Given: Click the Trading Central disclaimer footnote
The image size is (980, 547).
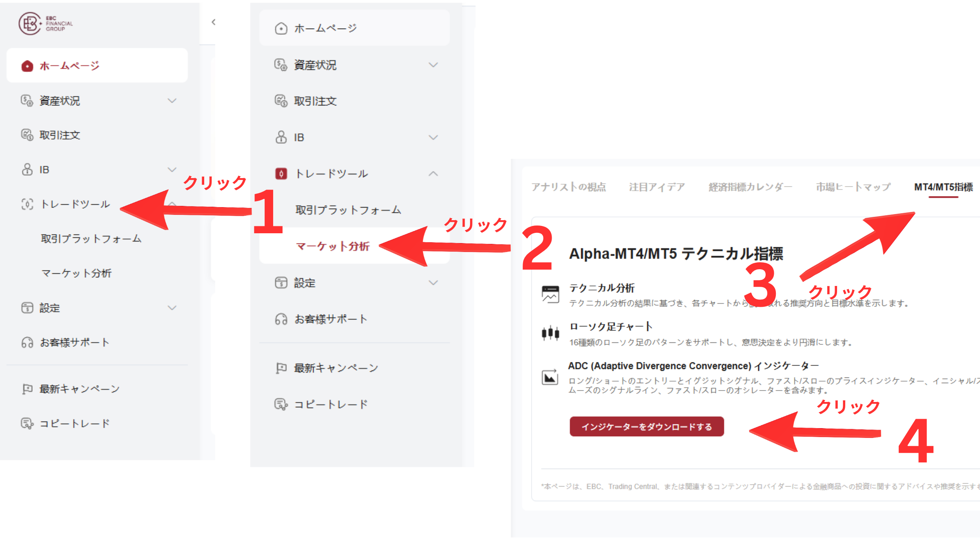Looking at the screenshot, I should coord(760,486).
